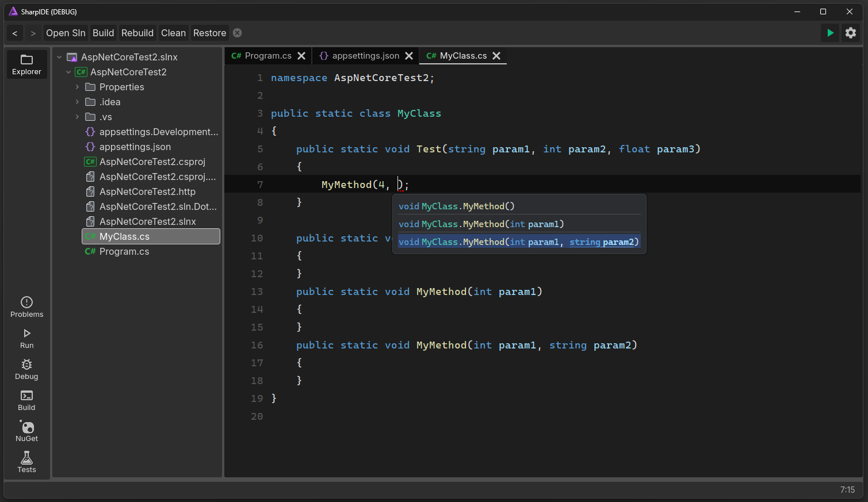Click the Build toolbar button
This screenshot has height=502, width=868.
point(104,33)
